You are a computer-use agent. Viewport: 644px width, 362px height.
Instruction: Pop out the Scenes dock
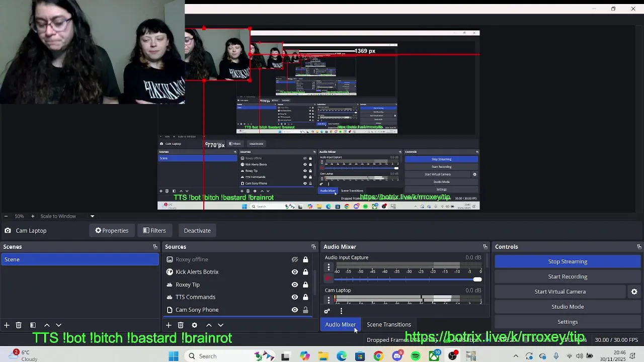point(155,247)
